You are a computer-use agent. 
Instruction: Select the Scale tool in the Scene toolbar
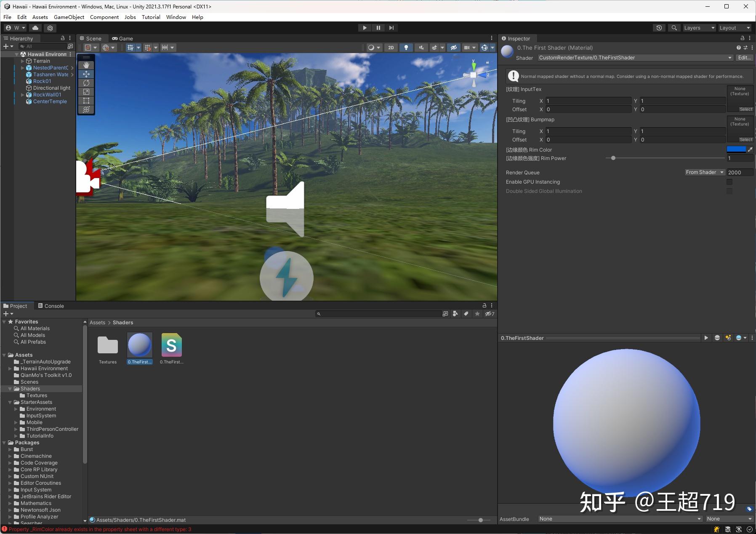[x=86, y=92]
